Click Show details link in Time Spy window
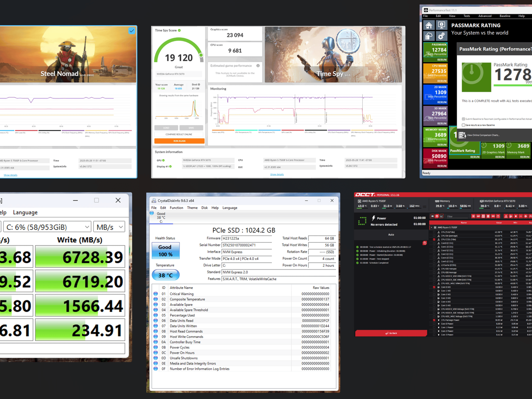Viewport: 532px width, 399px height. (277, 174)
